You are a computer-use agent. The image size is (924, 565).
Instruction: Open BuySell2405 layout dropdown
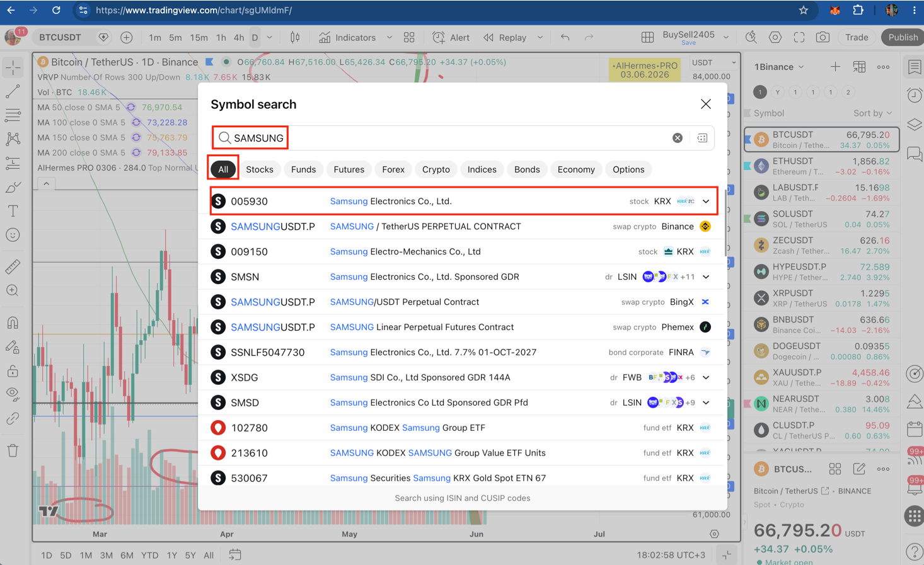[726, 38]
